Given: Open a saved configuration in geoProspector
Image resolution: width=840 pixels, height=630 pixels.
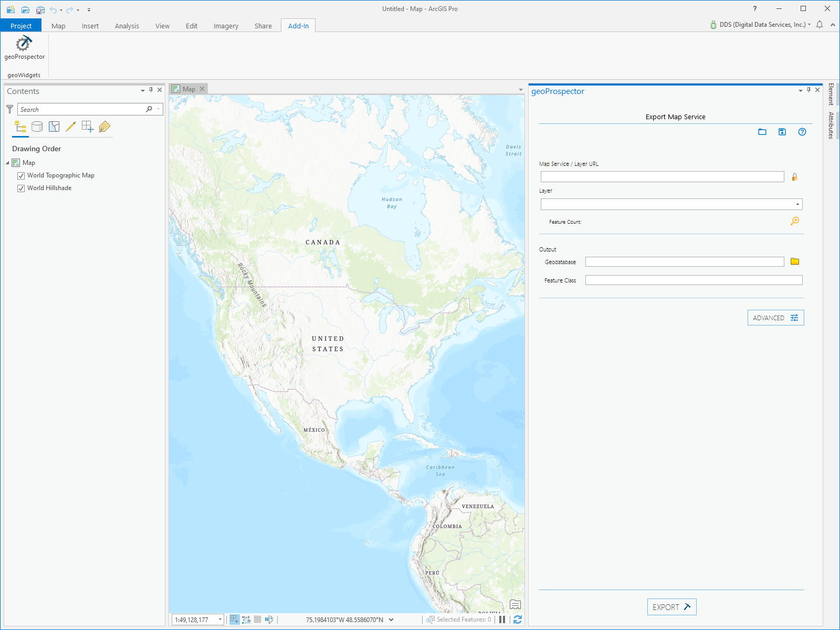Looking at the screenshot, I should [x=762, y=132].
